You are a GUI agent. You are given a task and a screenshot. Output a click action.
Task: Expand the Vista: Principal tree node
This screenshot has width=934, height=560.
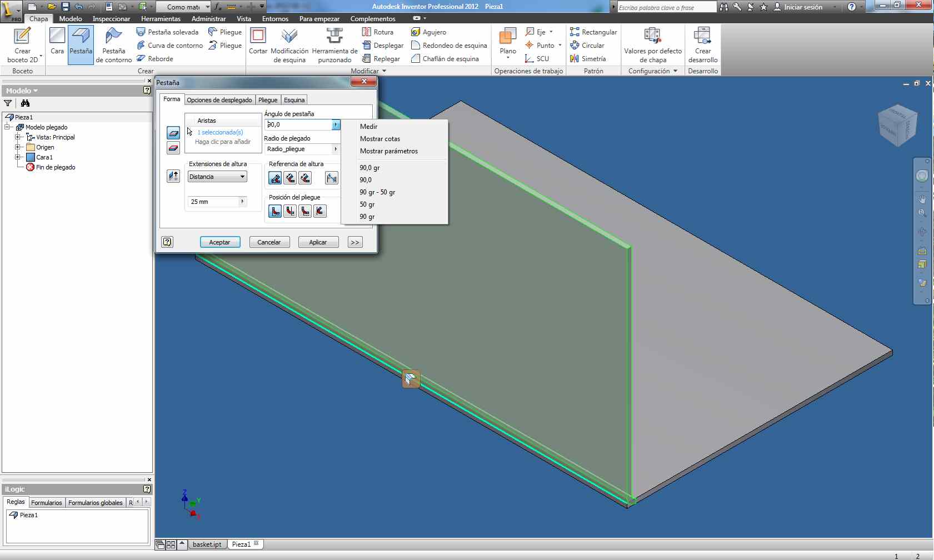click(x=18, y=137)
